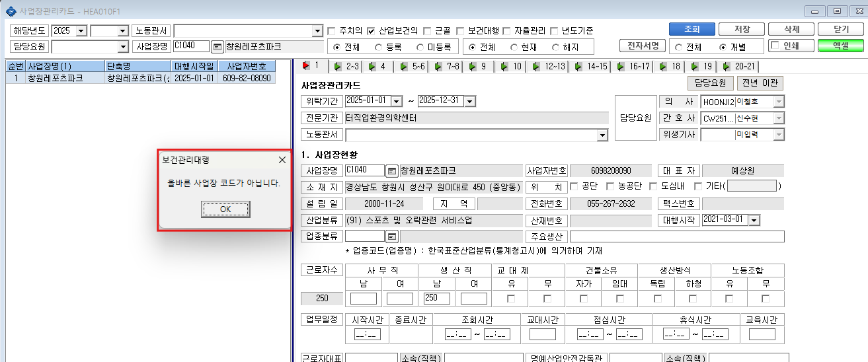Click the red flag icon on tab 1
Viewport: 868px width, 362px height.
coord(306,65)
